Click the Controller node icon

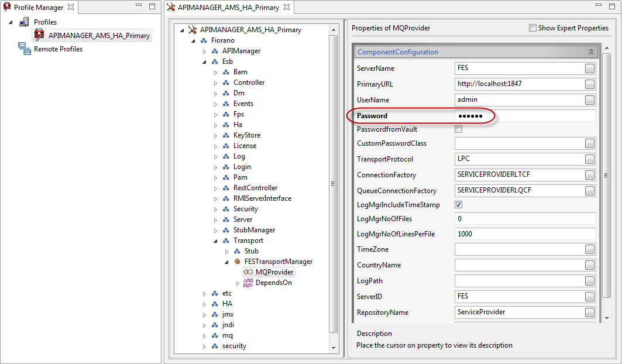[x=226, y=83]
